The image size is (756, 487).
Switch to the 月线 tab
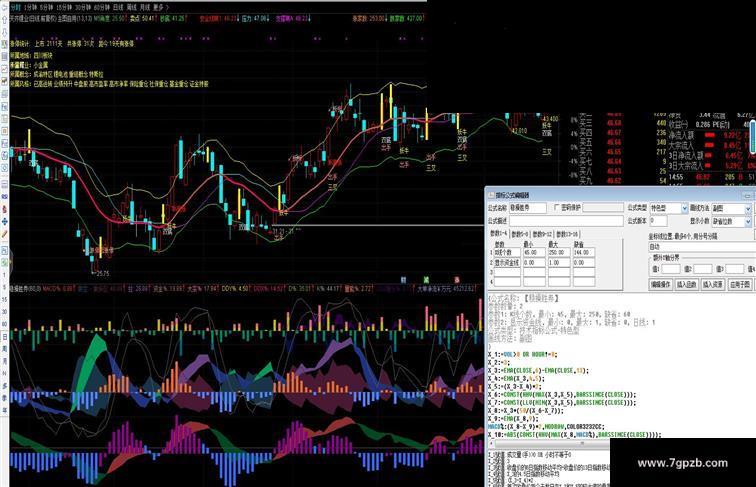click(x=145, y=8)
